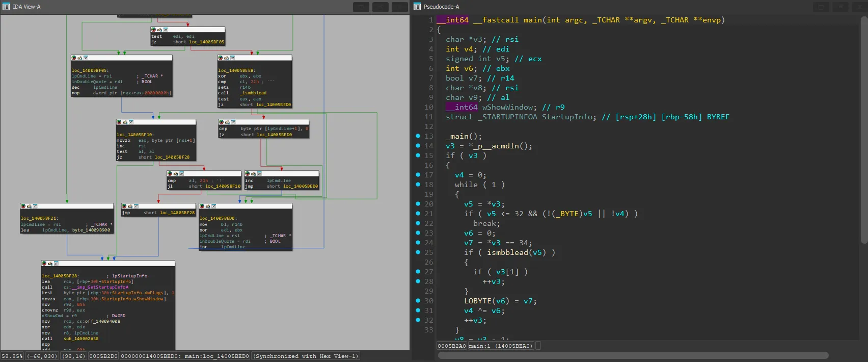Switch to the Pseudocode-A tab
Screen dimensions: 868x362
(441, 7)
